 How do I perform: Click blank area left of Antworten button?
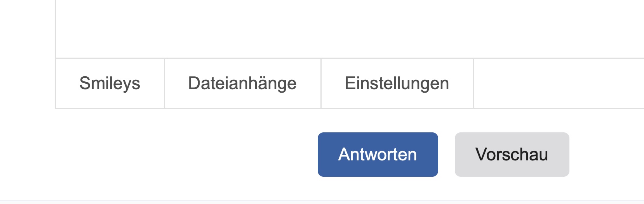point(186,155)
